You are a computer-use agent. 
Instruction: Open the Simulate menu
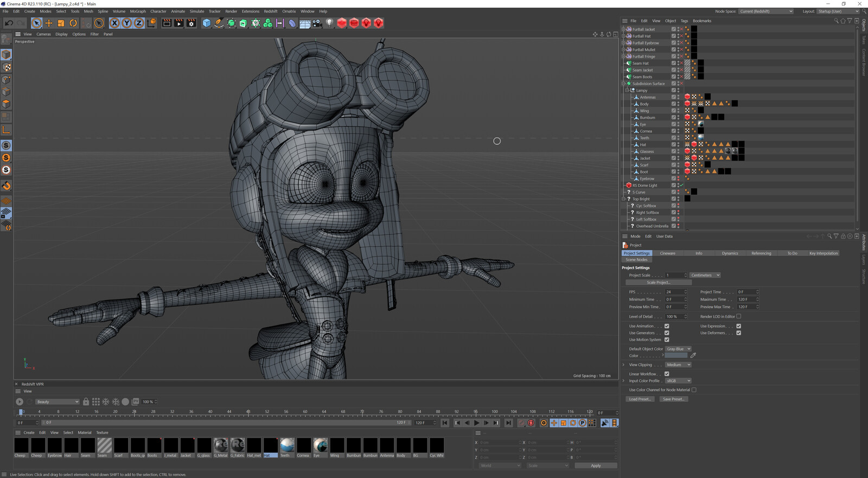click(197, 11)
